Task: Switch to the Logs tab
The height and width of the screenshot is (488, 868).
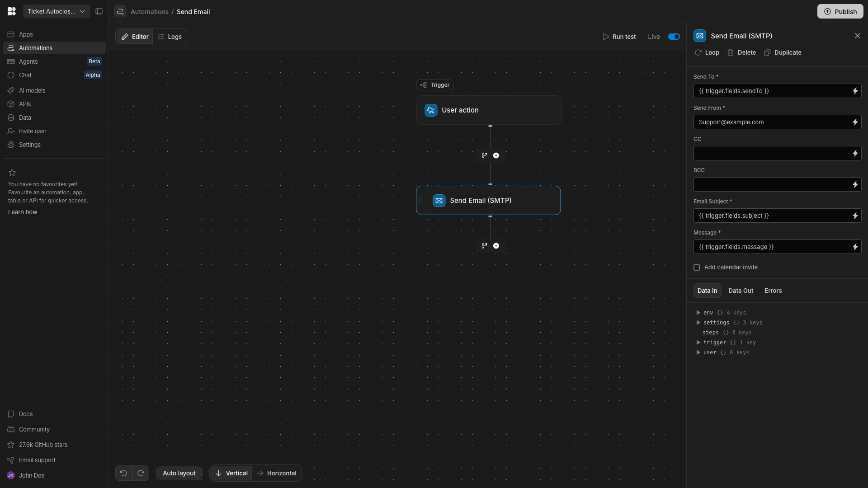Action: click(x=170, y=37)
